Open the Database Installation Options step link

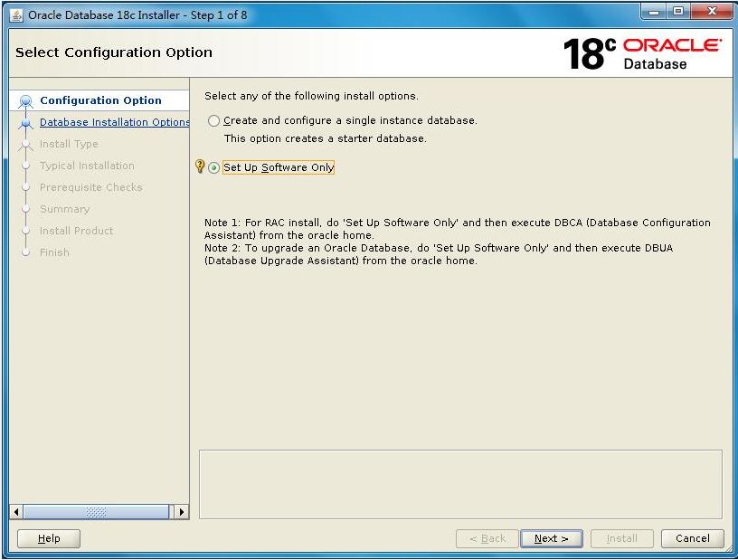click(114, 122)
